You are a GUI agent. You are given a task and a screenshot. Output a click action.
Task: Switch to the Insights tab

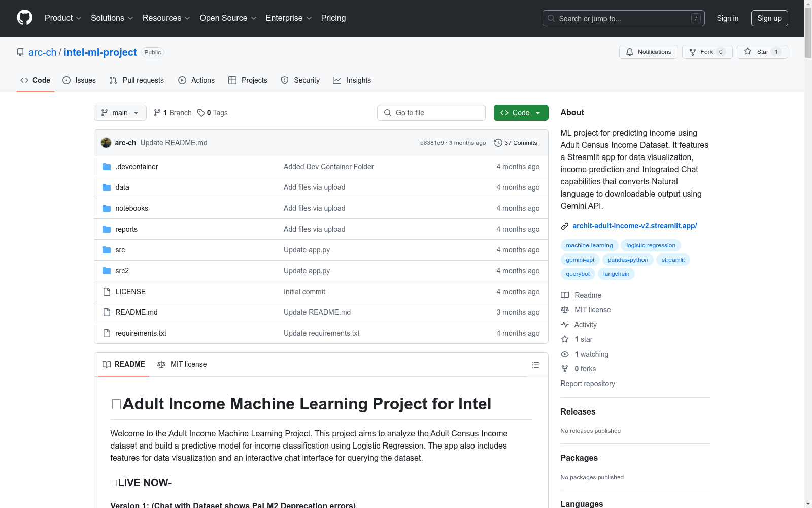352,80
